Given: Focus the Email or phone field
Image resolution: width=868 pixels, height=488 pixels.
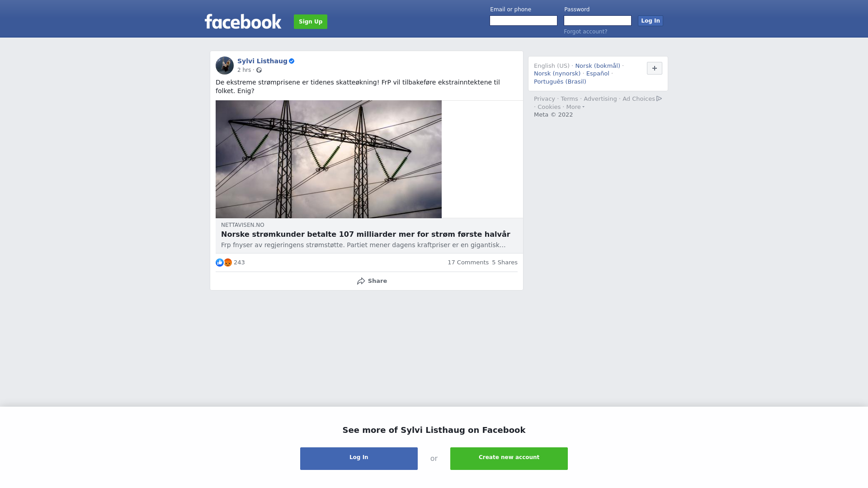Looking at the screenshot, I should click(524, 21).
